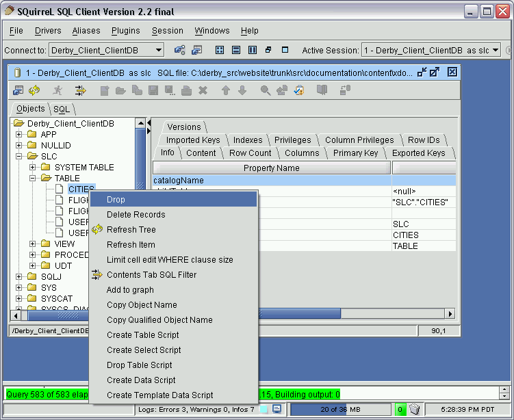Click the tile windows icon in main toolbar

(220, 50)
